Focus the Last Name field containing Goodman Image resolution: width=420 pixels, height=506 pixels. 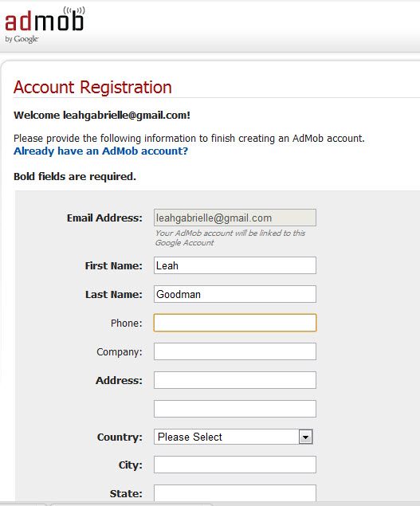234,294
